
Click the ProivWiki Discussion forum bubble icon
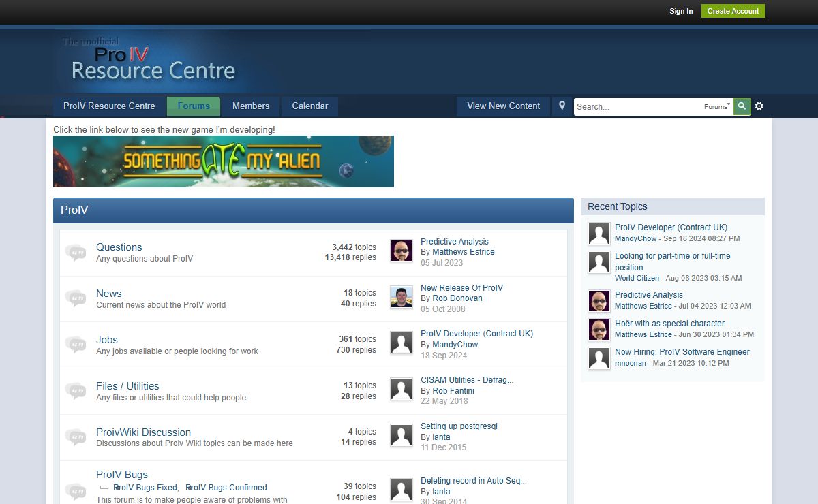76,437
